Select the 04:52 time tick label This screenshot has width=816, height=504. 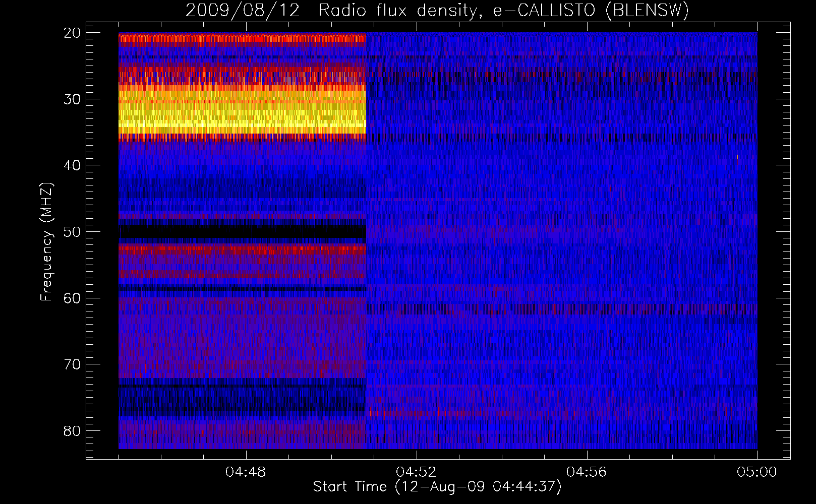(416, 472)
